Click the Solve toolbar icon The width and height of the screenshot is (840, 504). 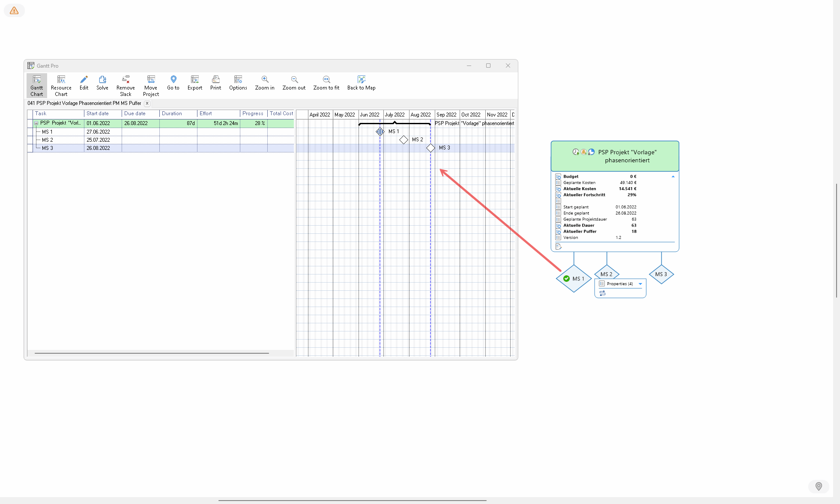[x=102, y=83]
